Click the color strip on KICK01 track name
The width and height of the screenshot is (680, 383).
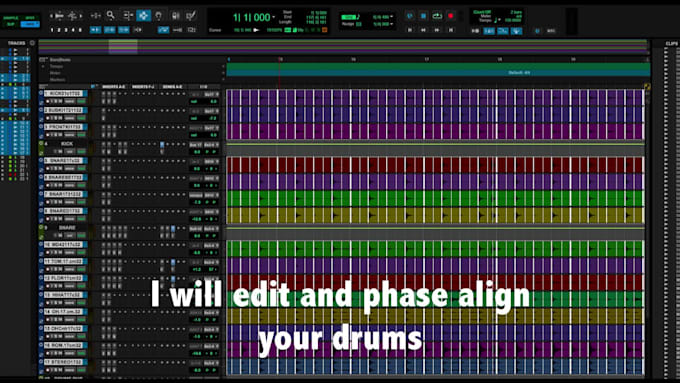(85, 93)
